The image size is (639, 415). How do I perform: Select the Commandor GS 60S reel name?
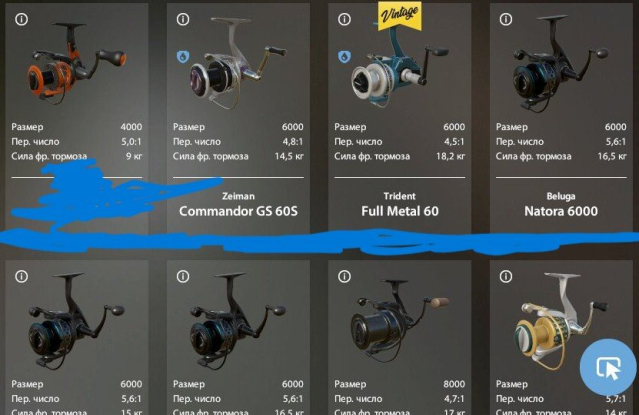(x=238, y=211)
